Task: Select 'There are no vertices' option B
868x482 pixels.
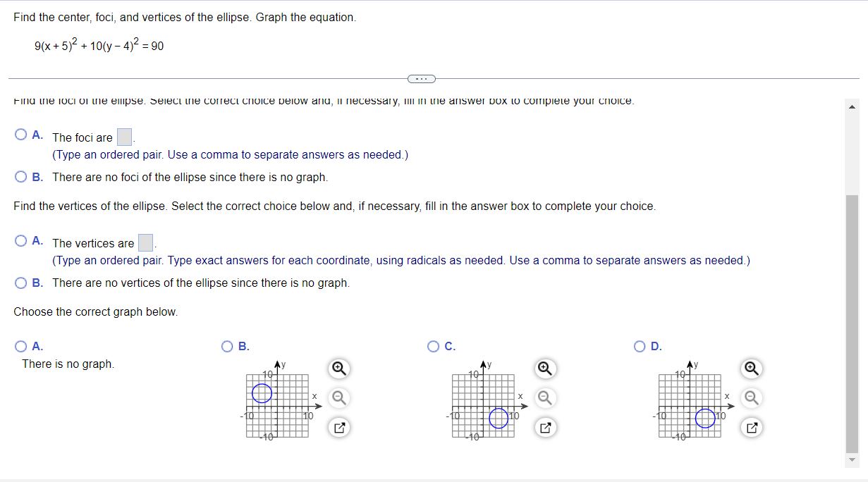Action: click(x=20, y=283)
